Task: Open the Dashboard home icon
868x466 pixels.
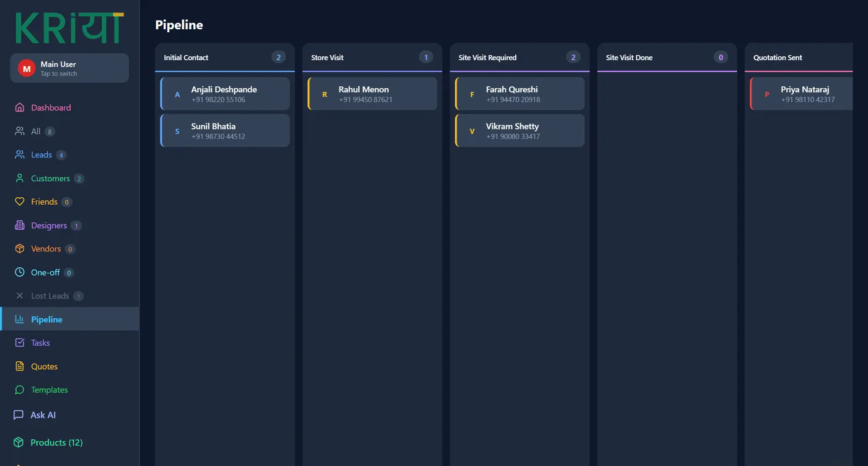Action: pos(19,107)
